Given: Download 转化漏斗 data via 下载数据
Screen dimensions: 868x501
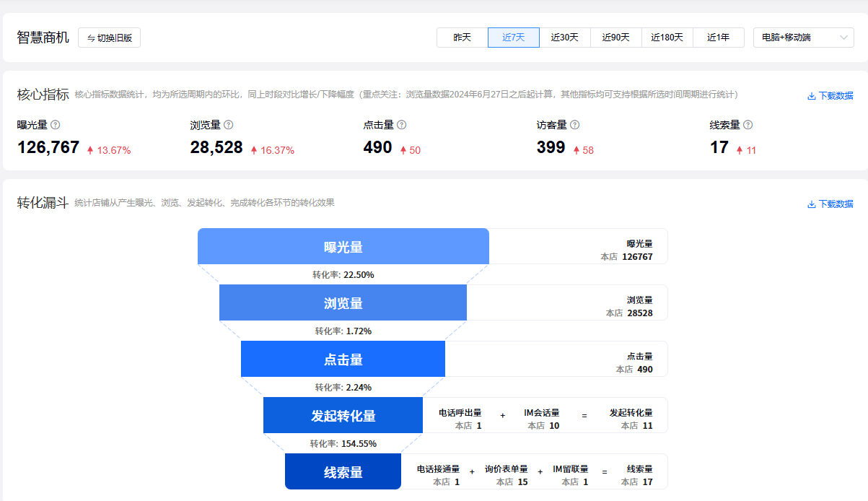Looking at the screenshot, I should pos(830,204).
